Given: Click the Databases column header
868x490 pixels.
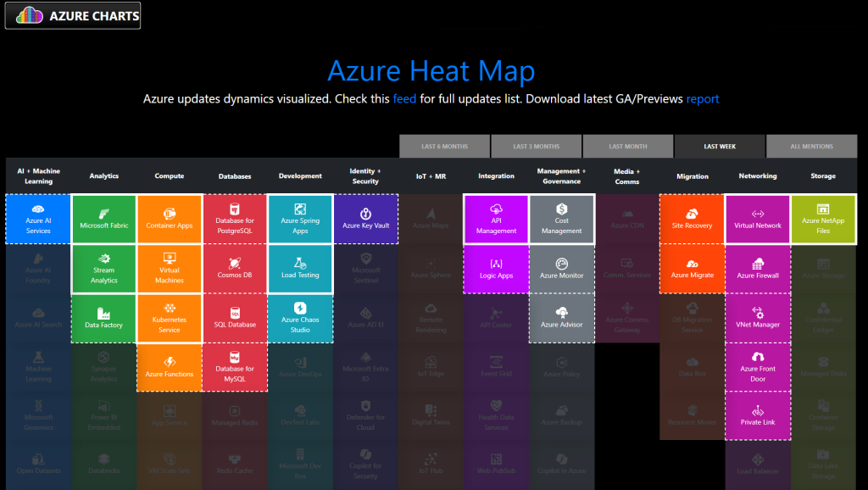Looking at the screenshot, I should 235,176.
